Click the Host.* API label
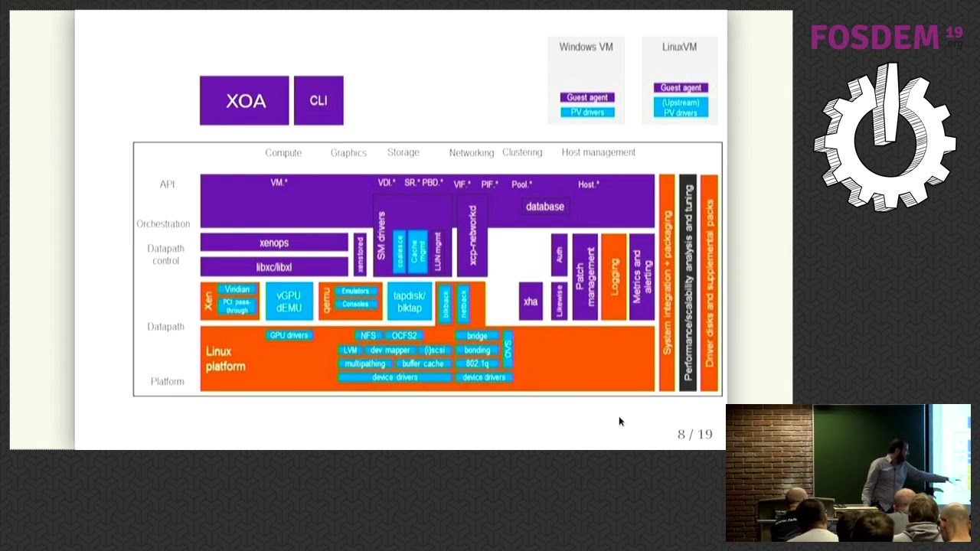This screenshot has height=551, width=980. pos(589,184)
